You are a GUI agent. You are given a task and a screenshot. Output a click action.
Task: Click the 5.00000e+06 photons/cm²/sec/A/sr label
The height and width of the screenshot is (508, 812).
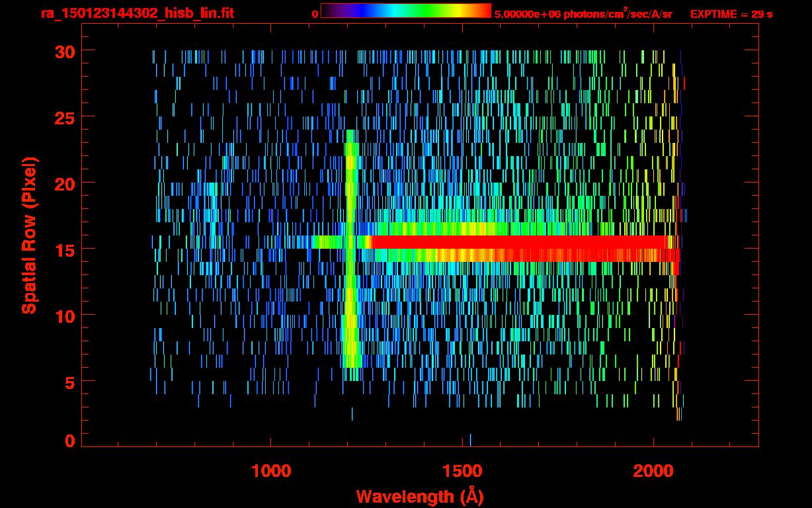coord(583,13)
